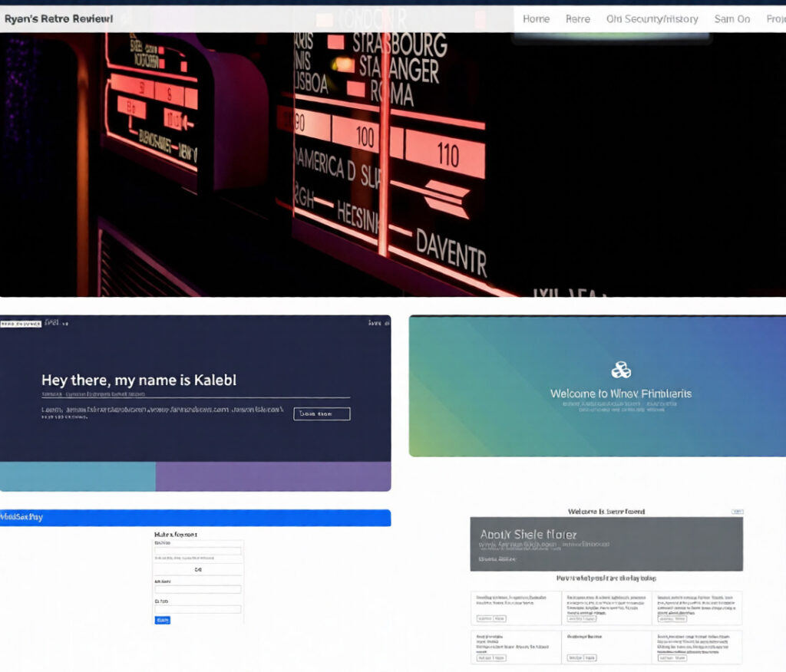The image size is (786, 672).
Task: Click the first input field in the form
Action: tap(198, 551)
